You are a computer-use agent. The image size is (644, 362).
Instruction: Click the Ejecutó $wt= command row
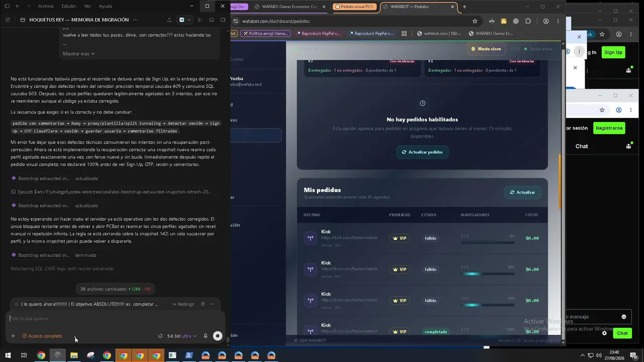click(x=111, y=192)
